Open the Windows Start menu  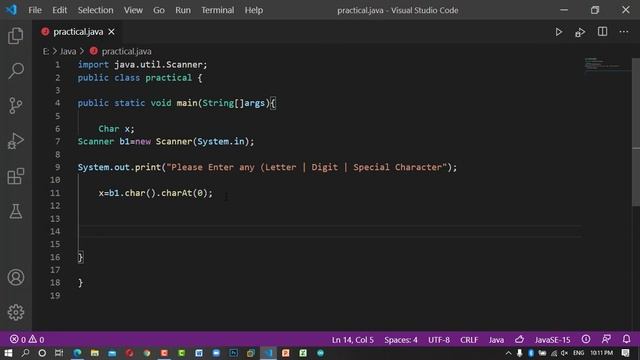[x=8, y=353]
